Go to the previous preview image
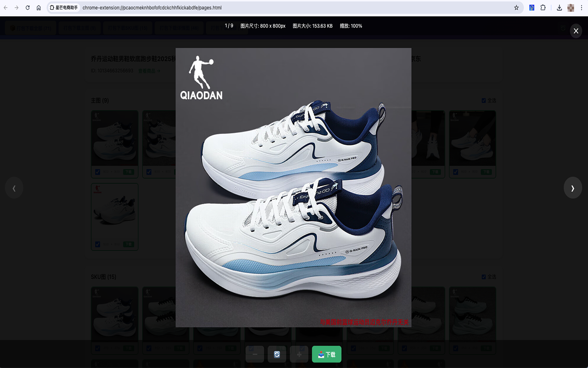This screenshot has width=588, height=368. pyautogui.click(x=14, y=188)
